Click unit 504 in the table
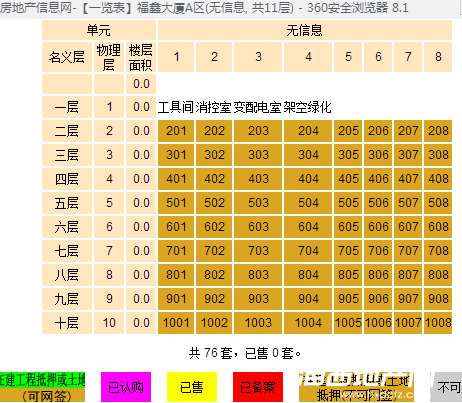 [308, 203]
